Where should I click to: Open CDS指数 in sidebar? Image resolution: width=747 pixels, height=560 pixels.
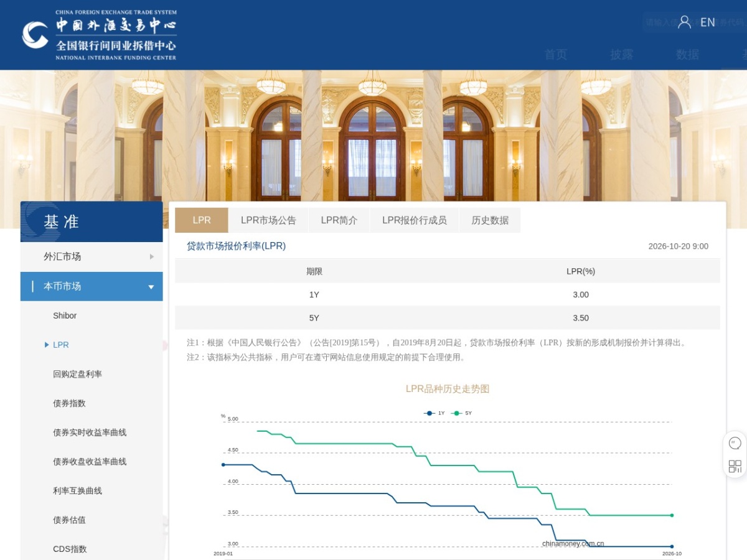coord(70,549)
